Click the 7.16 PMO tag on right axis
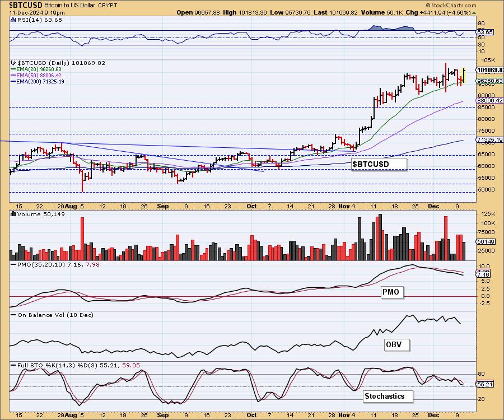Image resolution: width=504 pixels, height=420 pixels. pyautogui.click(x=483, y=275)
